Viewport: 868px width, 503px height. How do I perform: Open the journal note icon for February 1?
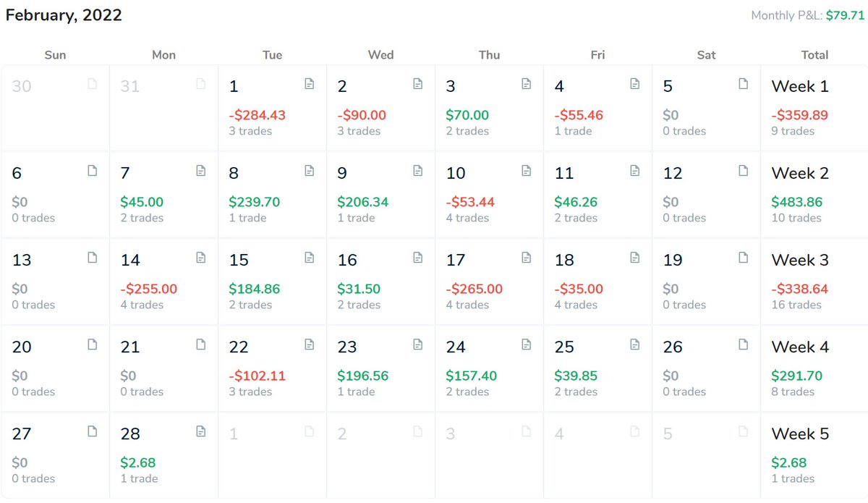pyautogui.click(x=309, y=84)
